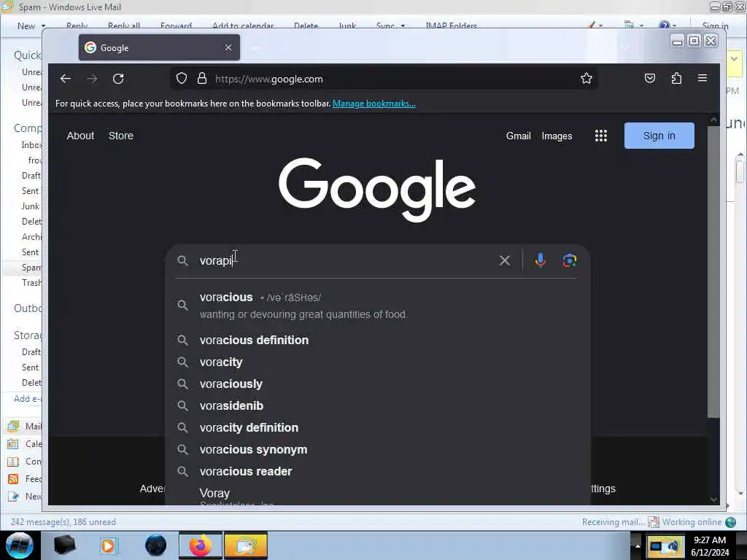Click the Firefox forward arrow
The width and height of the screenshot is (747, 560).
point(92,79)
